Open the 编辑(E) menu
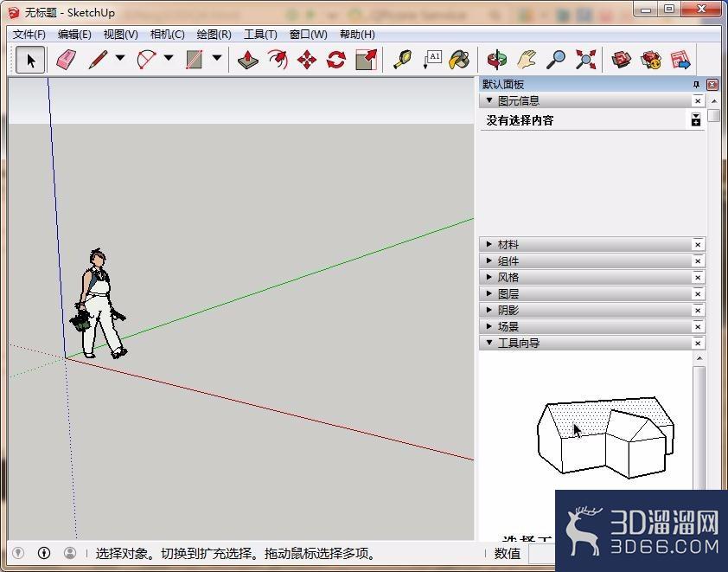This screenshot has width=728, height=572. (x=74, y=35)
